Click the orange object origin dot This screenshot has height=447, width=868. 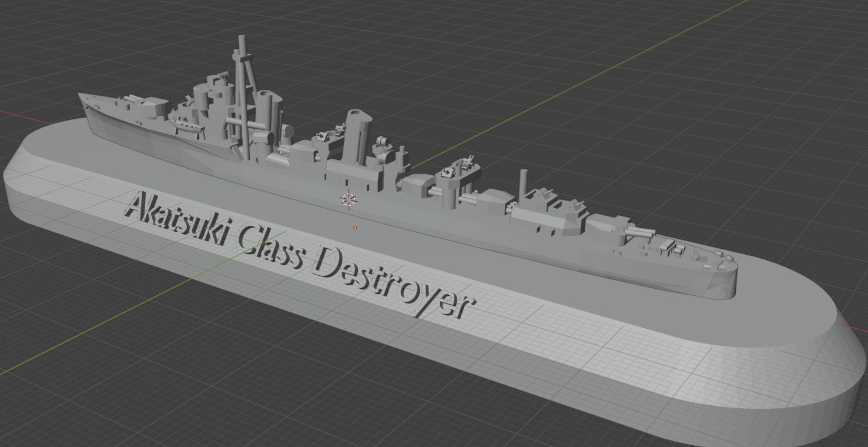pos(355,226)
